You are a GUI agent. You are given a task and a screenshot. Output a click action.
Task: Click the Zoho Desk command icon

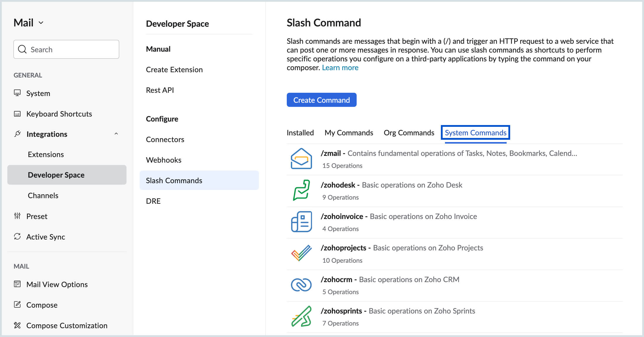301,190
